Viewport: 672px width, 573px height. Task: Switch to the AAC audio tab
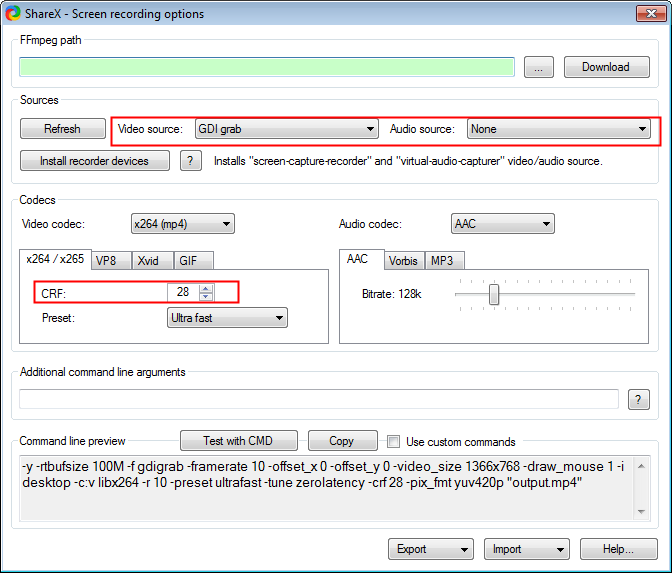click(361, 259)
